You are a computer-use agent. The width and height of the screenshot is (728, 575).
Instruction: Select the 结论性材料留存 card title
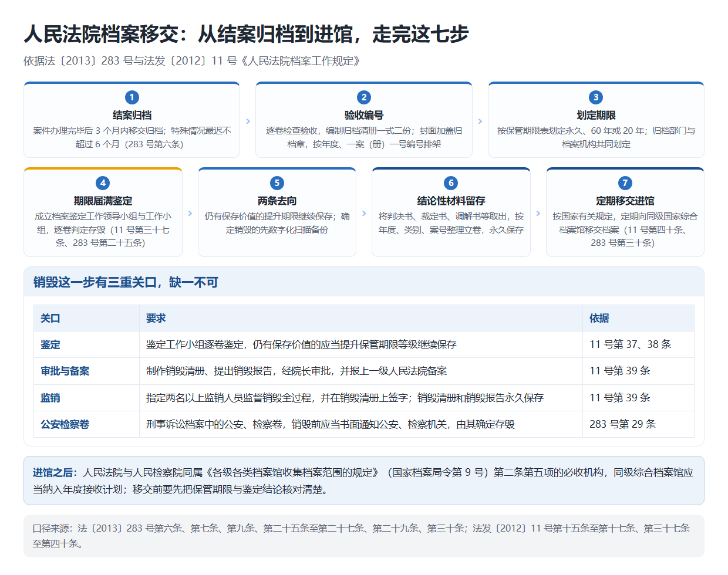pos(451,201)
